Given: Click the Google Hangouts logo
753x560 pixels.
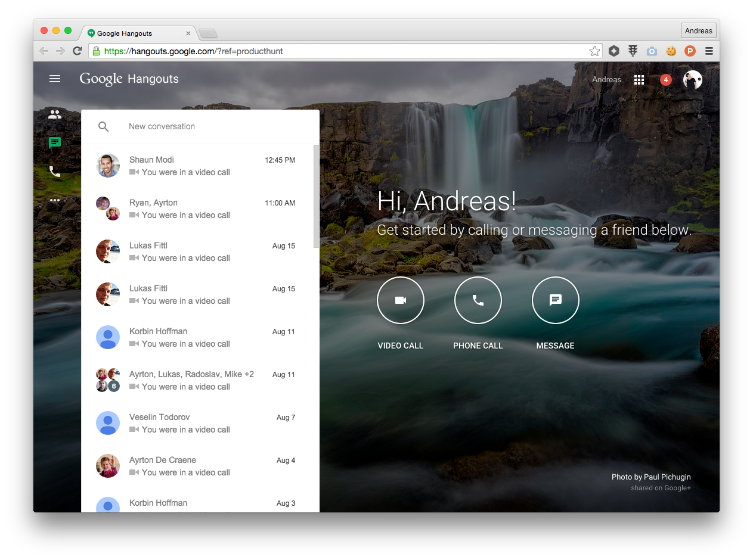Looking at the screenshot, I should click(129, 79).
